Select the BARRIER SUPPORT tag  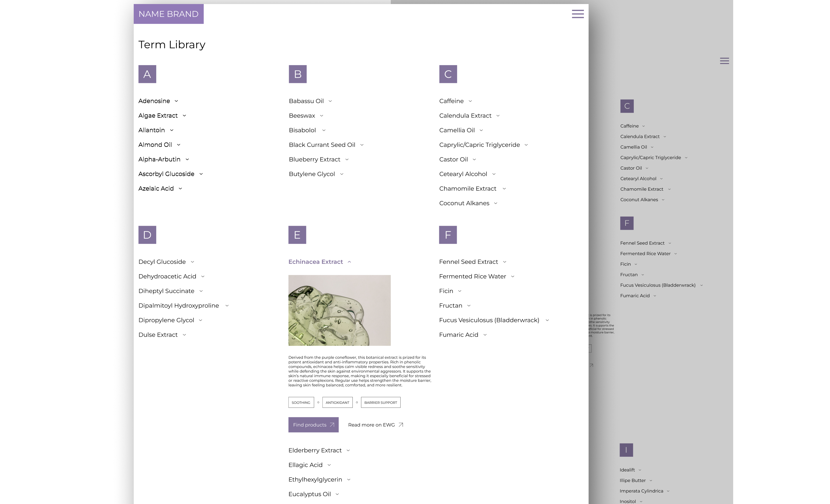tap(381, 402)
